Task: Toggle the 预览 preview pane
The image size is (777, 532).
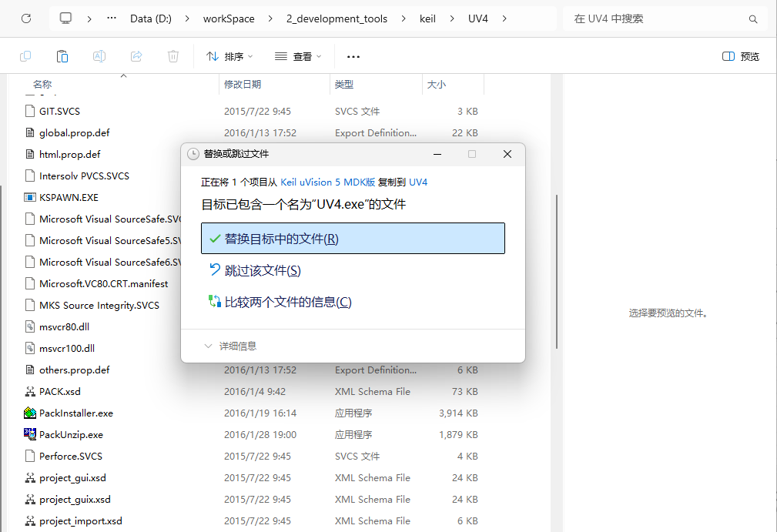Action: click(x=740, y=56)
